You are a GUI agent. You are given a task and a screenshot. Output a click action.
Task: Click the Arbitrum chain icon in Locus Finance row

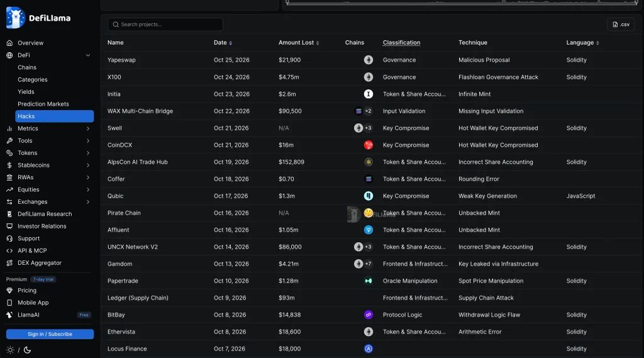pos(369,349)
